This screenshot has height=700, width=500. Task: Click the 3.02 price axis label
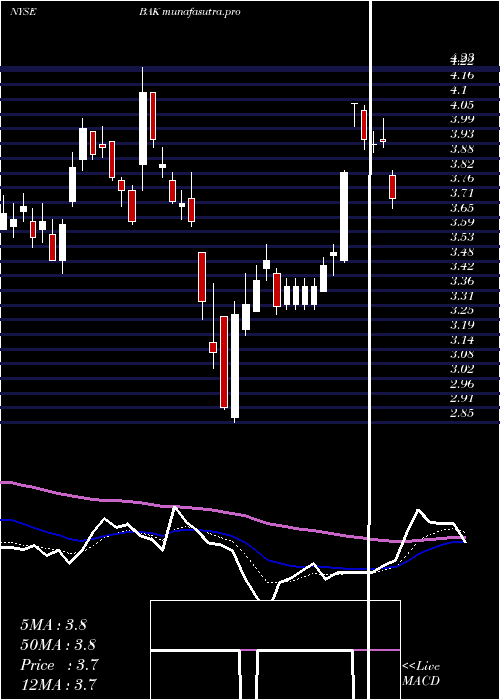pyautogui.click(x=462, y=369)
